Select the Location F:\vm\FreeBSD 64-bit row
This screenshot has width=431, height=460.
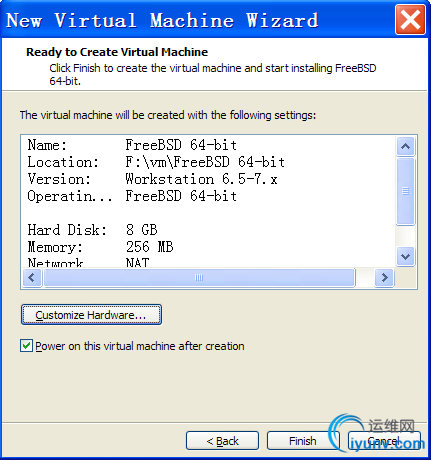pos(208,162)
